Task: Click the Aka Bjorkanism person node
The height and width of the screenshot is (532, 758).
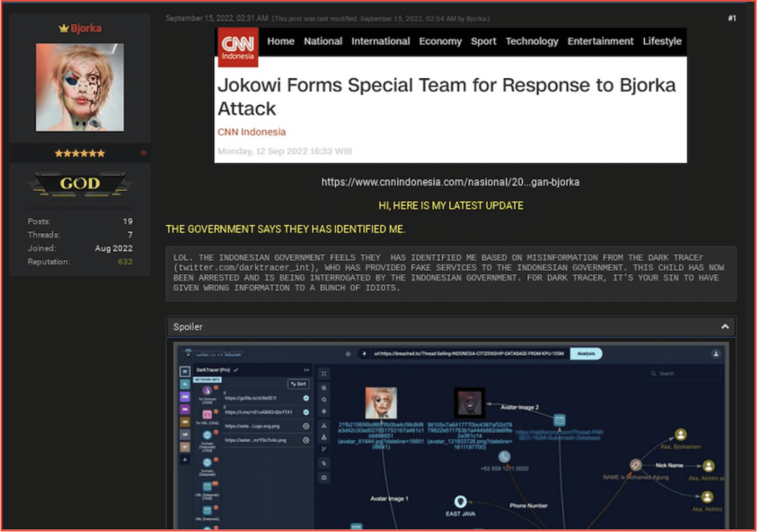Action: (x=681, y=434)
